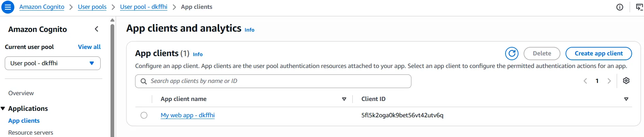Refresh the App clients list
Image resolution: width=644 pixels, height=137 pixels.
(512, 53)
